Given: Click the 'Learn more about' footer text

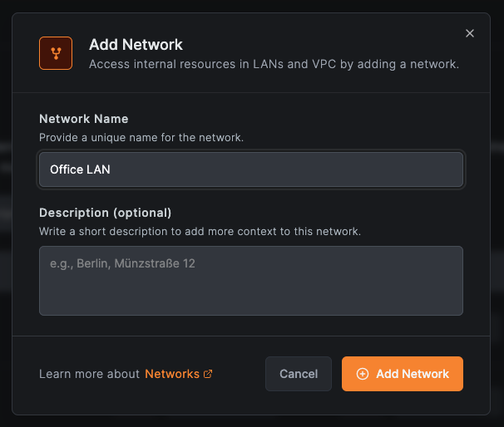Looking at the screenshot, I should [x=89, y=374].
